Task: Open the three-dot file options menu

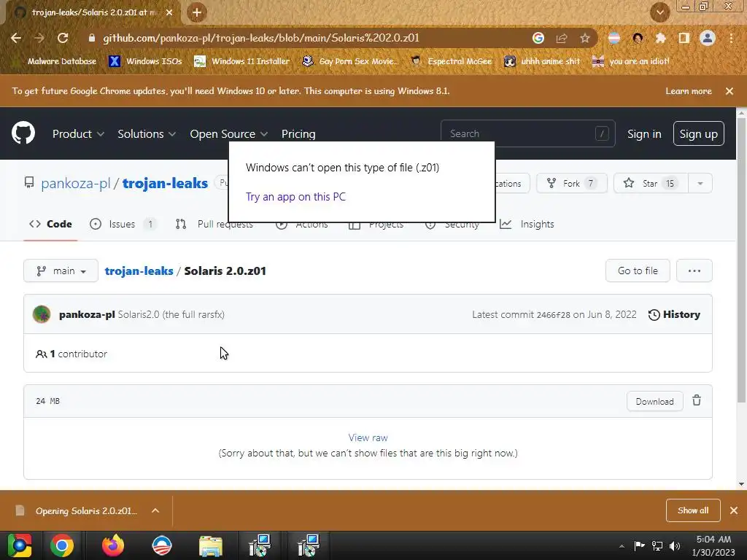Action: point(694,271)
